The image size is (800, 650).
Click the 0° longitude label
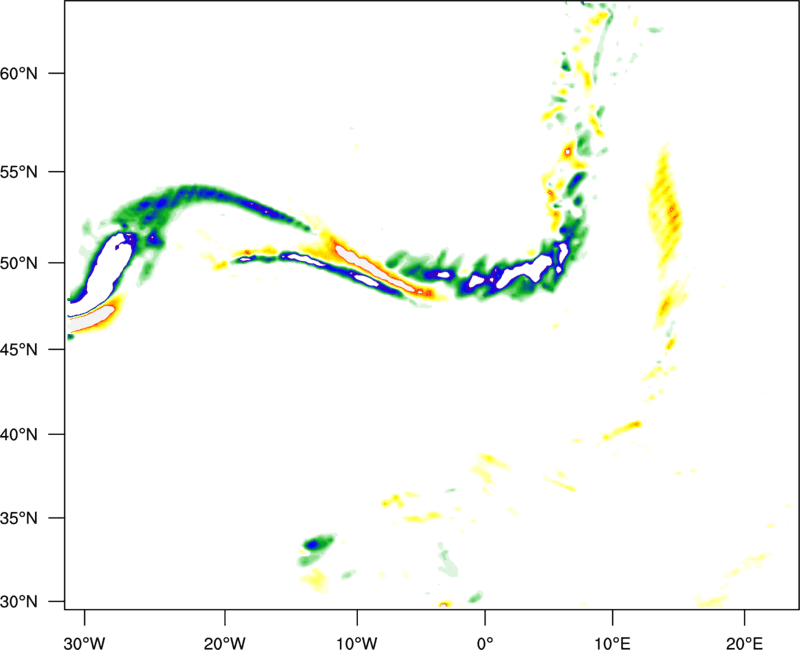point(485,643)
